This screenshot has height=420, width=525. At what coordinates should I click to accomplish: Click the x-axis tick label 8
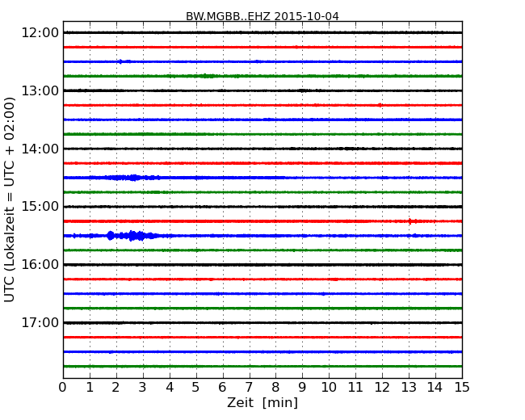click(x=275, y=388)
